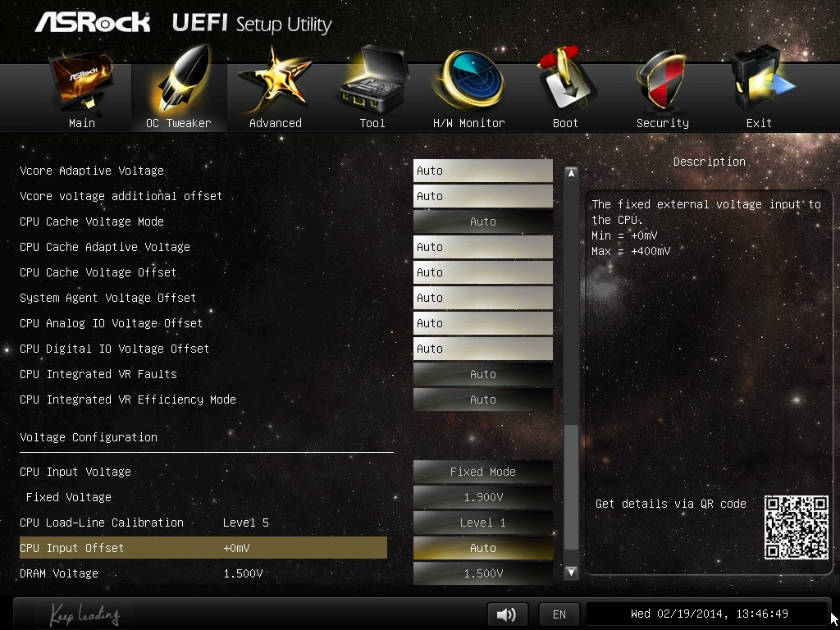Click CPU Digital IO Voltage Offset field
This screenshot has width=840, height=630.
(x=482, y=349)
